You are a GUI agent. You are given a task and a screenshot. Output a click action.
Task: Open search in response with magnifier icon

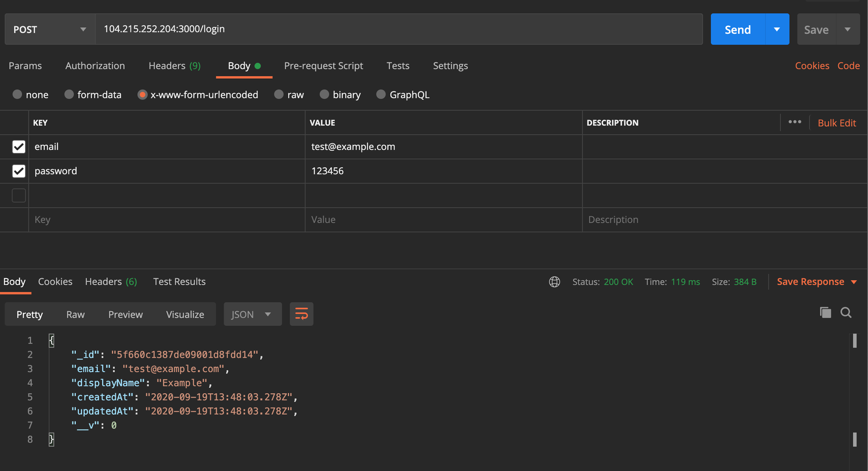coord(846,313)
